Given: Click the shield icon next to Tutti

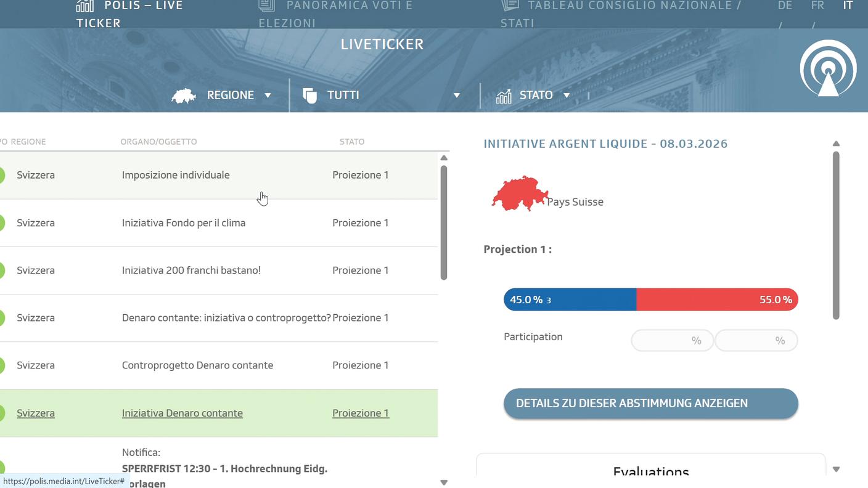Looking at the screenshot, I should (x=309, y=96).
